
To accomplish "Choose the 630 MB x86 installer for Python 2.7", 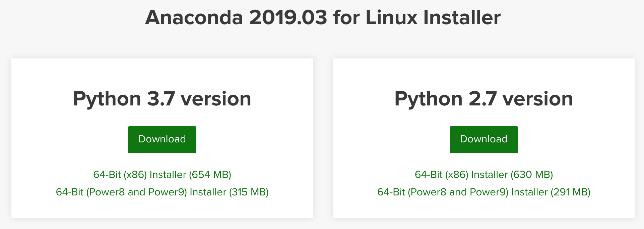I will pos(484,175).
